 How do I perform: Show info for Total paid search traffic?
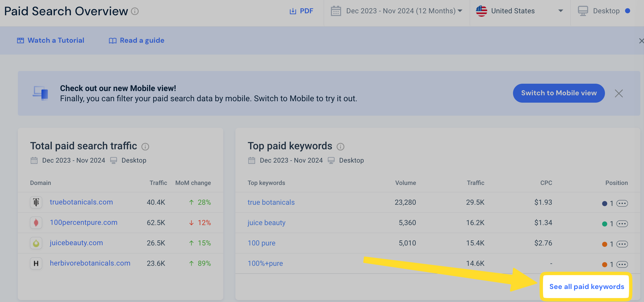coord(145,146)
